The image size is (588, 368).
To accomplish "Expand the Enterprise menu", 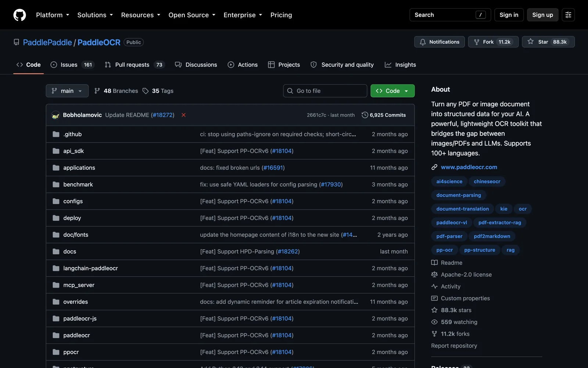I will tap(243, 15).
